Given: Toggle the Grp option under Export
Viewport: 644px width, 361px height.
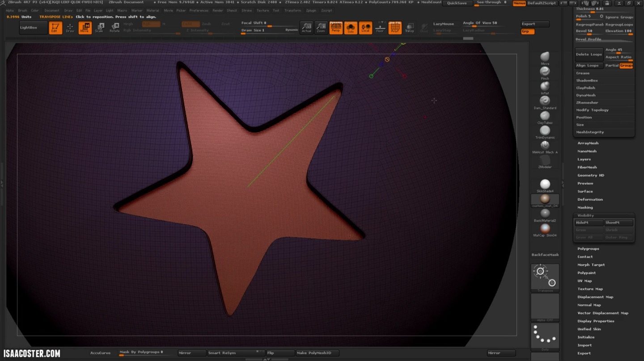Looking at the screenshot, I should tap(528, 31).
